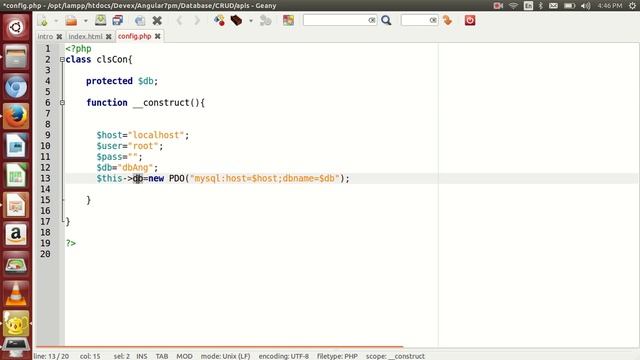
Task: Open the volume indicator in top panel
Action: click(x=586, y=6)
